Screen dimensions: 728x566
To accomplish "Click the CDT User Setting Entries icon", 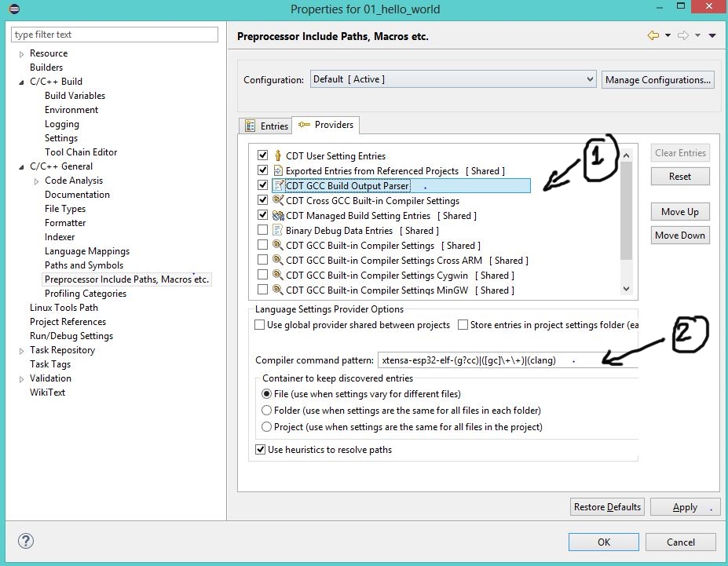I will (278, 156).
